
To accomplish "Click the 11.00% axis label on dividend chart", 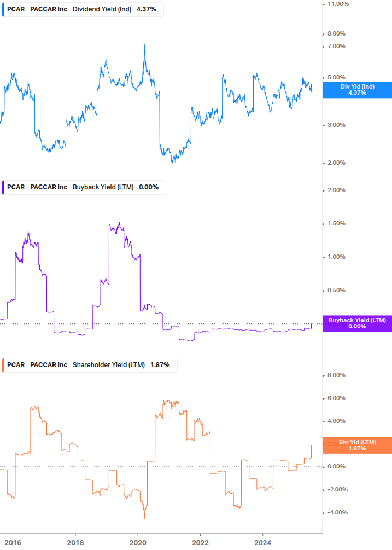I will point(338,4).
